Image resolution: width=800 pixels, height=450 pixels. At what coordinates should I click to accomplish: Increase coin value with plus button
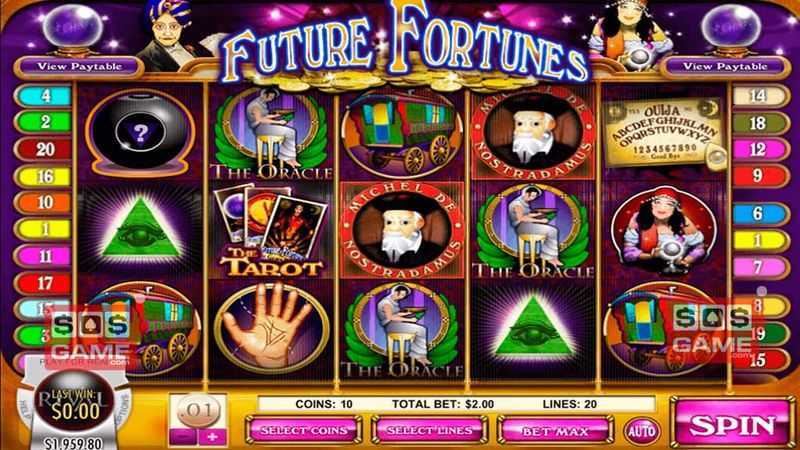[212, 437]
